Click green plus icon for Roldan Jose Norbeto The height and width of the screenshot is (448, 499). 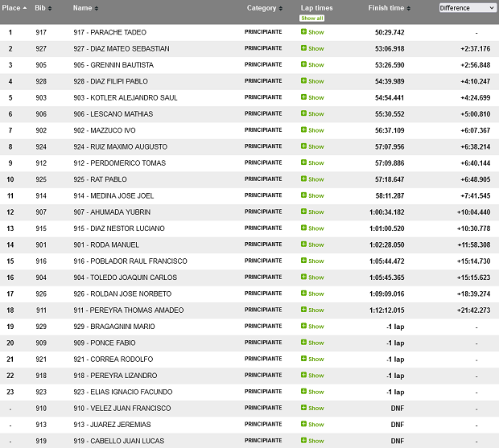tap(303, 294)
